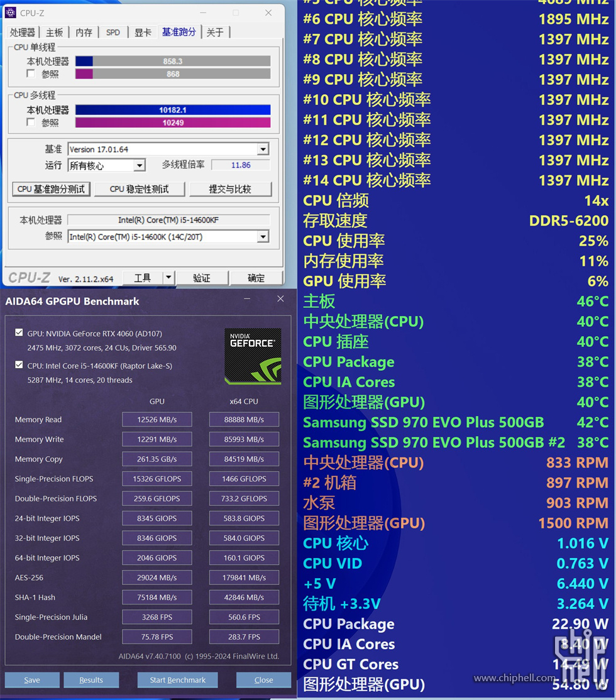The image size is (616, 700).
Task: Click Start Benchmark in AIDA64
Action: (178, 680)
